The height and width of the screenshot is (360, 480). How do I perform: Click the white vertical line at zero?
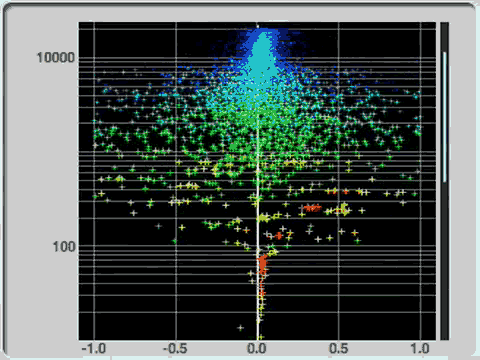coord(258,227)
